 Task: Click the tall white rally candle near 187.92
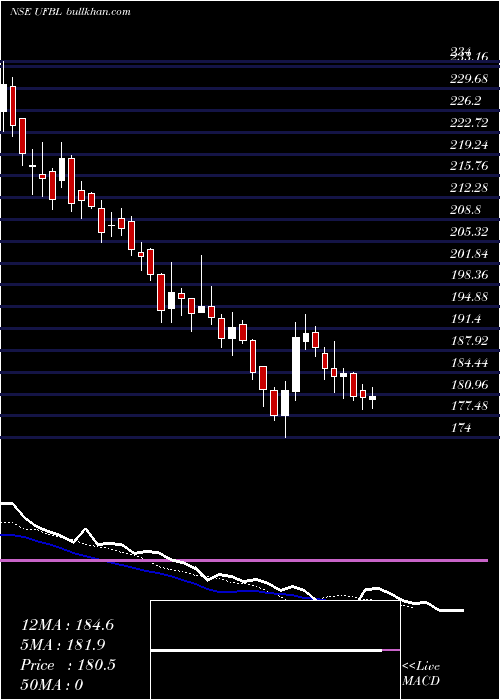click(296, 364)
